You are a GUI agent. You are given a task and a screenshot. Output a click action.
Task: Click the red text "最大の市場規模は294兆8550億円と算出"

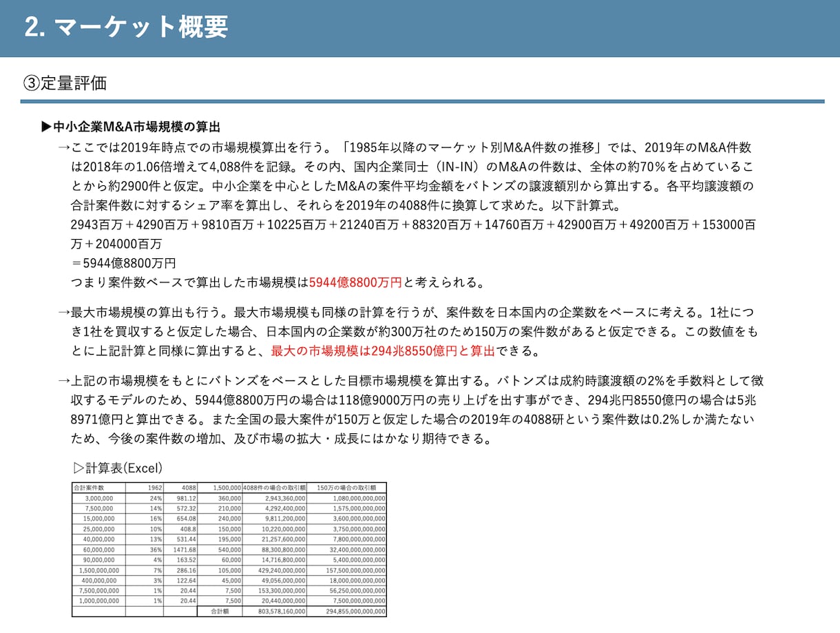coord(383,351)
